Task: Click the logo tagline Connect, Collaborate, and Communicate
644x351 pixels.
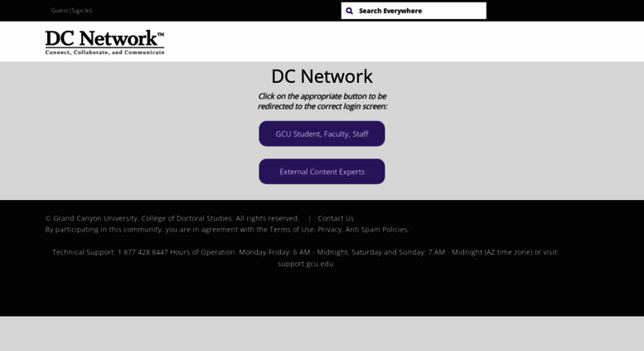Action: 104,52
